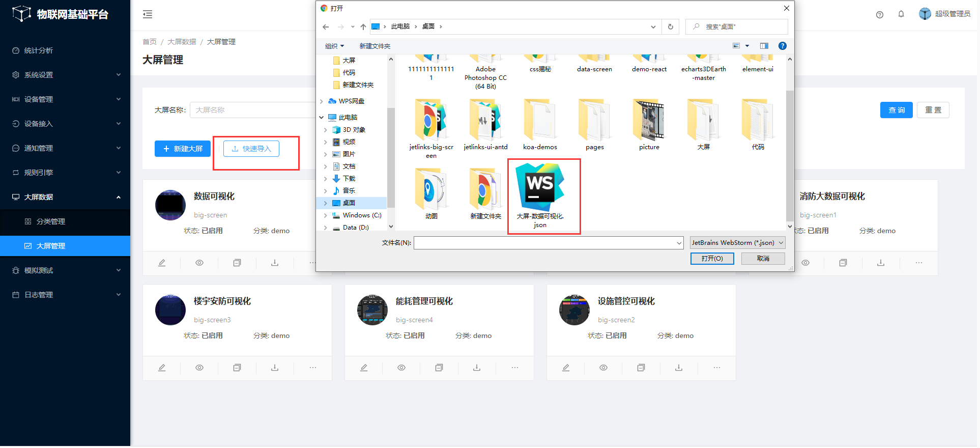980x448 pixels.
Task: Open the 分类管理 menu item
Action: click(51, 221)
